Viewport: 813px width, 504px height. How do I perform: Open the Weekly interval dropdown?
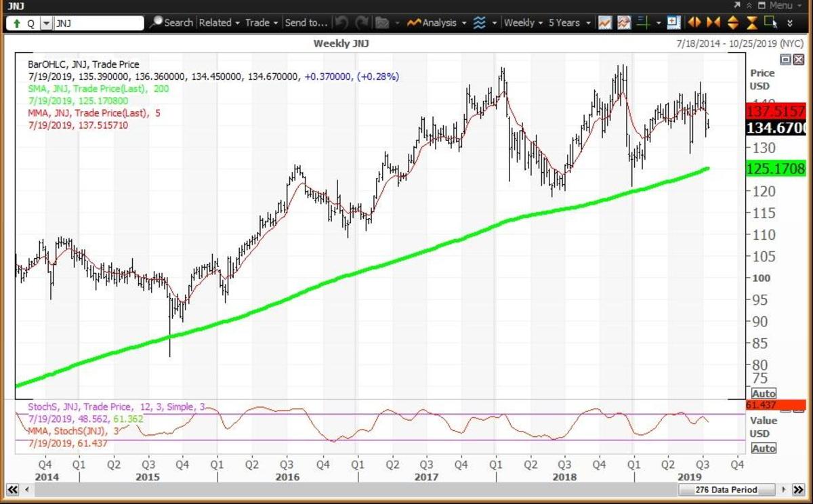coord(524,22)
